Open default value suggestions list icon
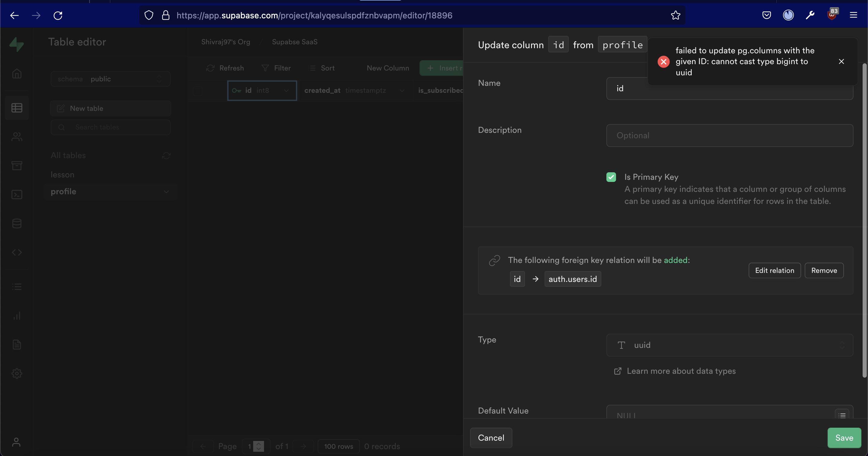This screenshot has height=456, width=868. [842, 415]
